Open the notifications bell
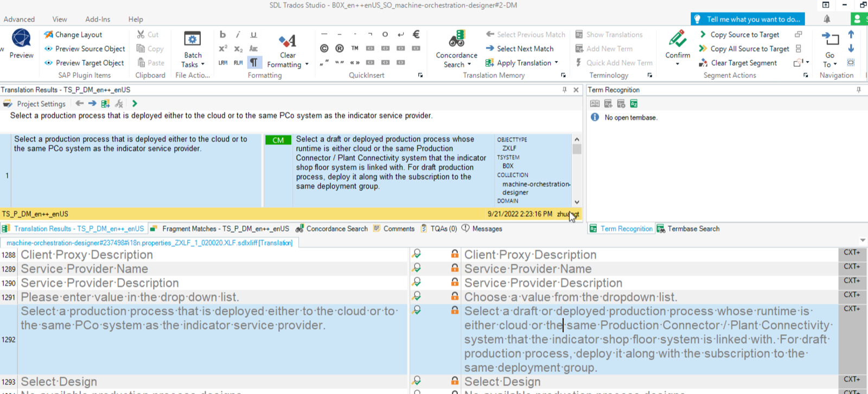Viewport: 868px width, 394px height. pos(827,19)
